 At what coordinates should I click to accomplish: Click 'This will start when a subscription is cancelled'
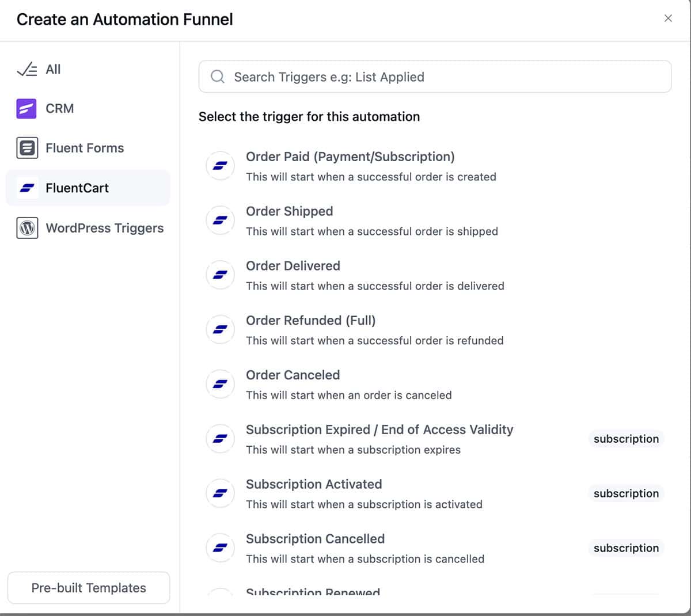pos(365,559)
